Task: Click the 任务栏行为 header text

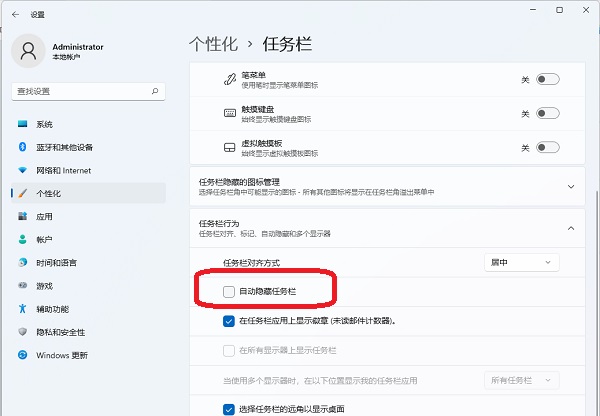Action: point(218,223)
